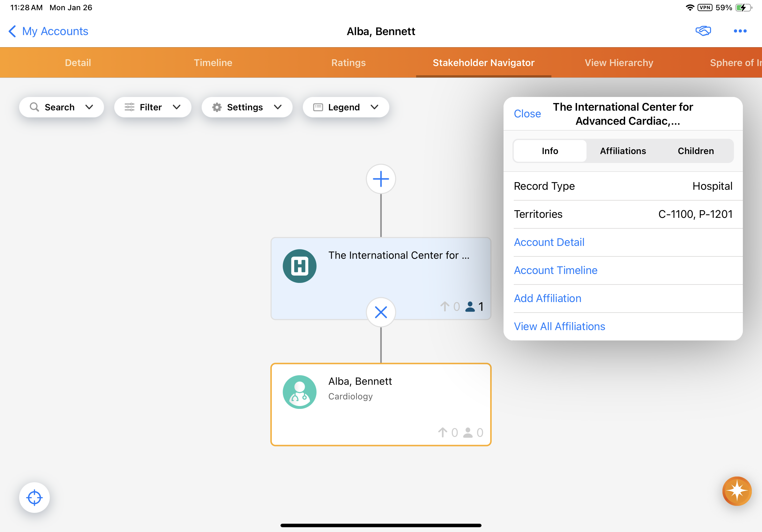The width and height of the screenshot is (762, 532).
Task: Open the orange star assistant button
Action: click(x=737, y=491)
